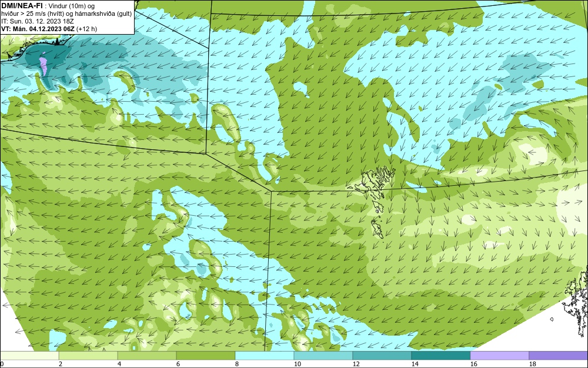Viewport: 588px width, 368px height.
Task: Click the 10–12 m/s legend color swatch
Action: (x=323, y=356)
